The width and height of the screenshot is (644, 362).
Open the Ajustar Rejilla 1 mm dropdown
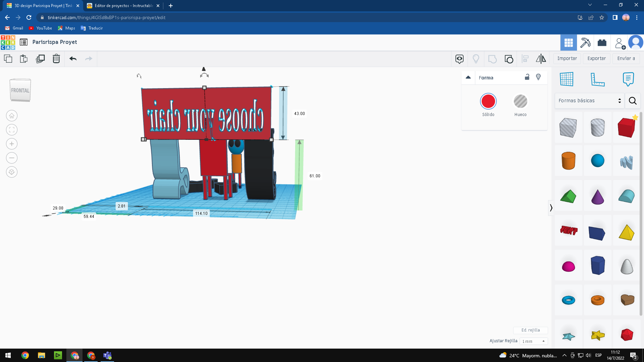coord(533,341)
